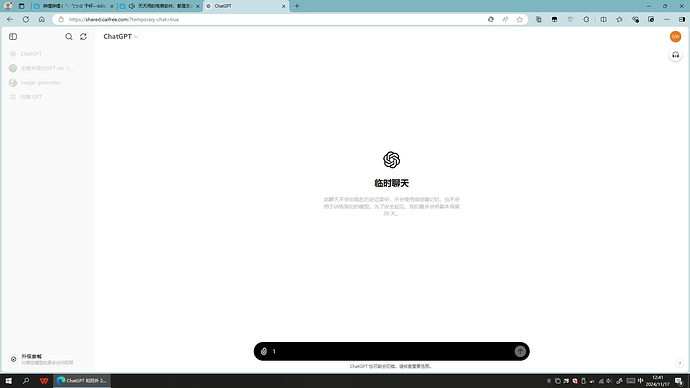This screenshot has height=388, width=690.
Task: Add this page to favorites star icon
Action: click(x=520, y=19)
